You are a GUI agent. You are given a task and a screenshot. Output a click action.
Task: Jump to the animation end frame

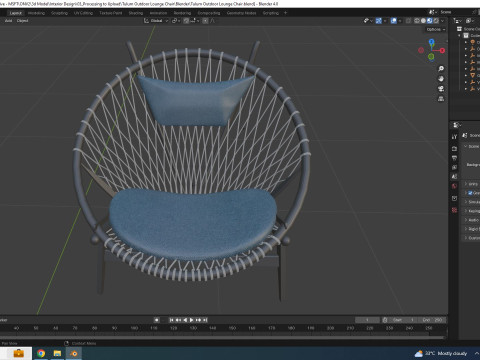pos(205,320)
